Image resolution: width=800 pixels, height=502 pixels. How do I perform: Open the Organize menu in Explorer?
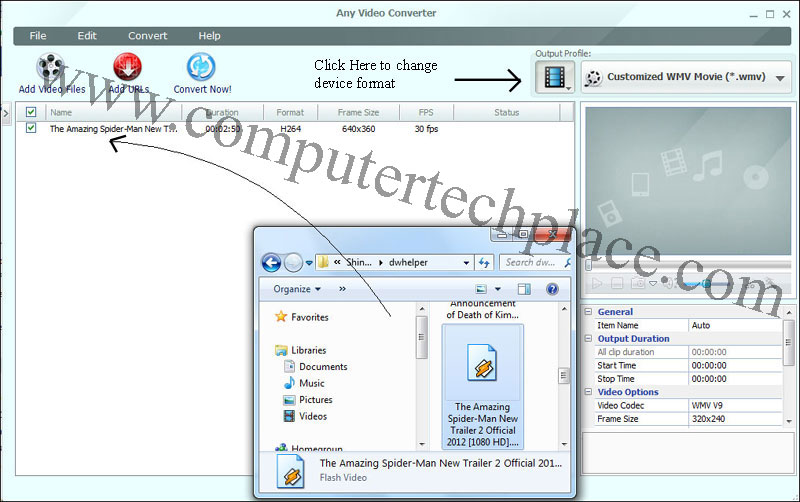(x=297, y=289)
